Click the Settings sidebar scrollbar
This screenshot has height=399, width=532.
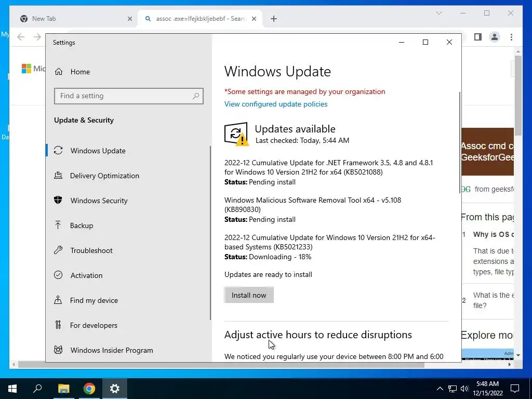click(210, 233)
